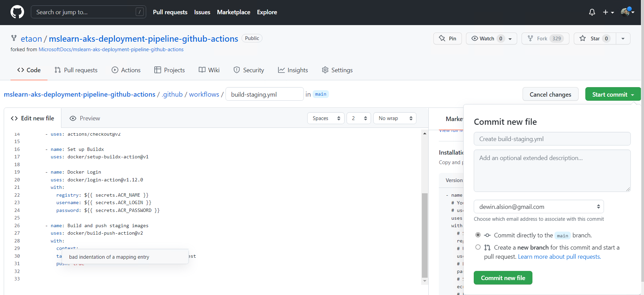
Task: Switch to the Projects tab
Action: (169, 70)
